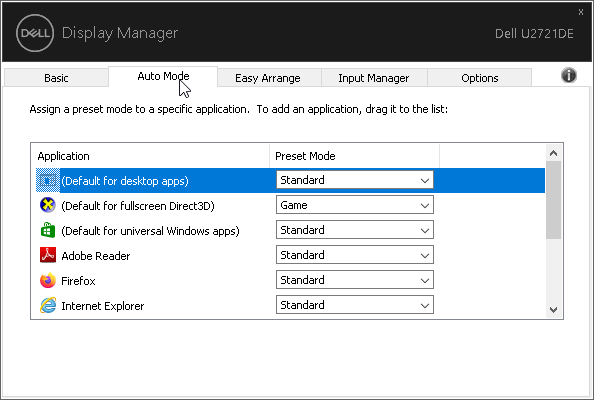Click the fullscreen Direct3D icon
The image size is (594, 400).
click(48, 205)
